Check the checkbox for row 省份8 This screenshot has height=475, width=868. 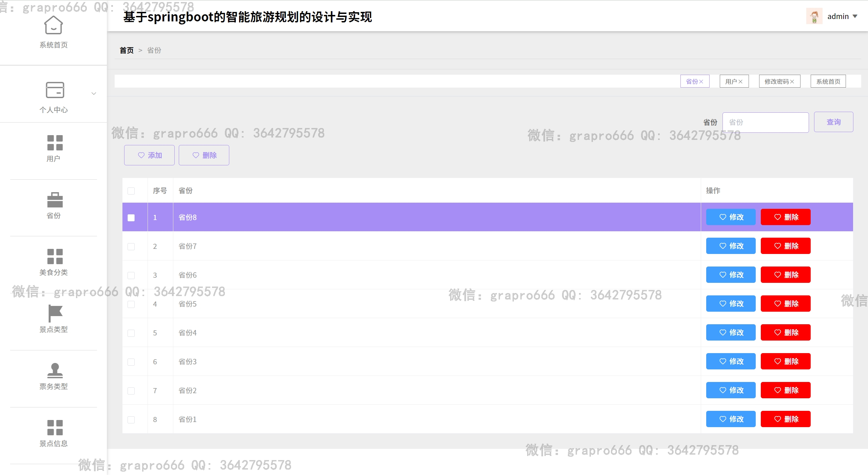tap(131, 218)
